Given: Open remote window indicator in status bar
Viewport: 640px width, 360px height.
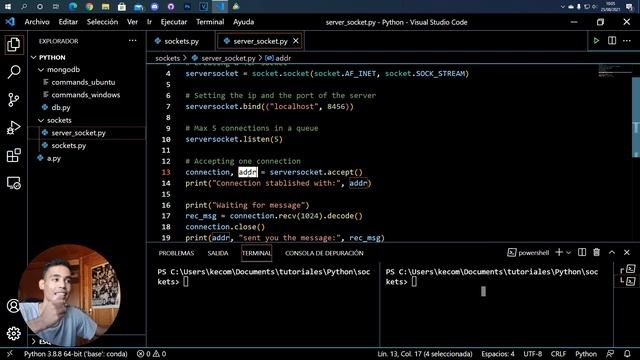Looking at the screenshot, I should [x=10, y=354].
